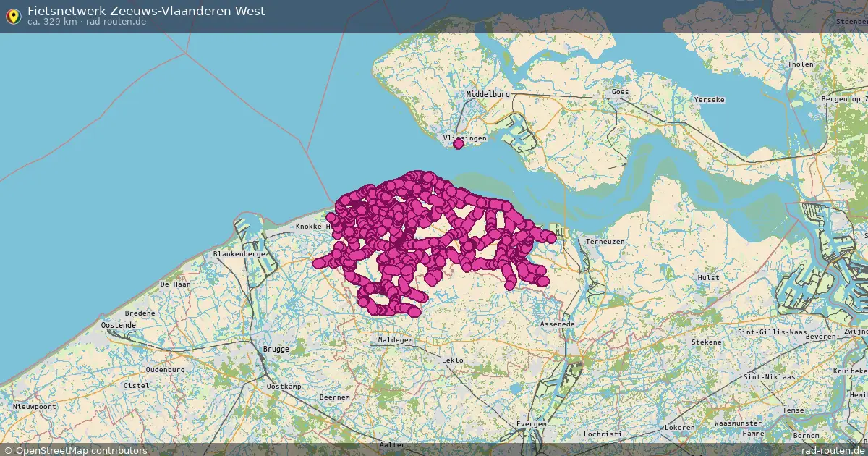
Task: Click the Beernem town label
Action: point(335,397)
